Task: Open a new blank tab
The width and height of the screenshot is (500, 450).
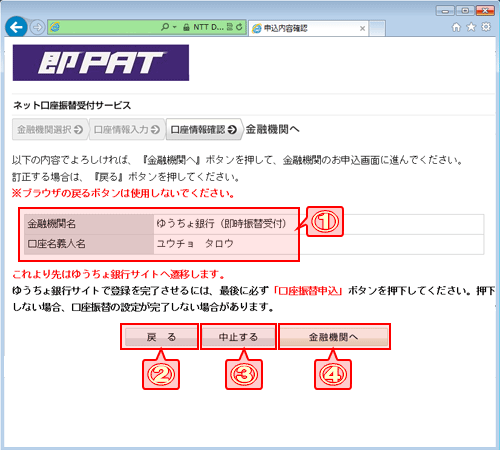Action: click(x=377, y=29)
